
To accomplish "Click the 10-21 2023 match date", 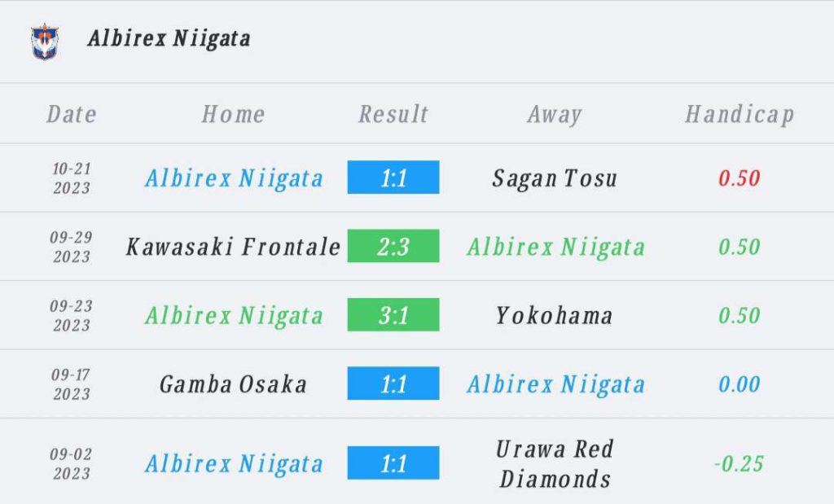I will 72,178.
